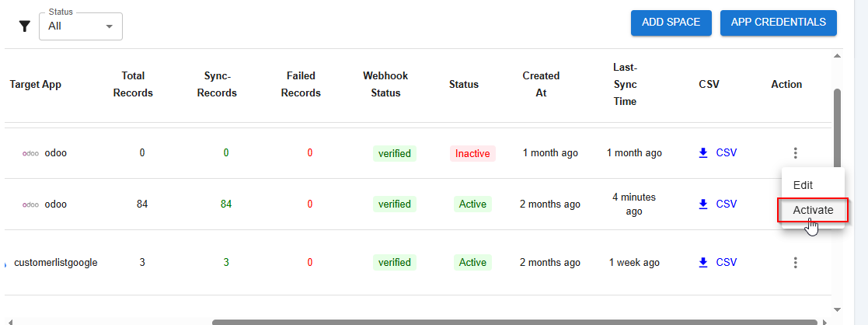The image size is (868, 325).
Task: Click the CSV link in the customerlistgoogle row
Action: [x=726, y=263]
